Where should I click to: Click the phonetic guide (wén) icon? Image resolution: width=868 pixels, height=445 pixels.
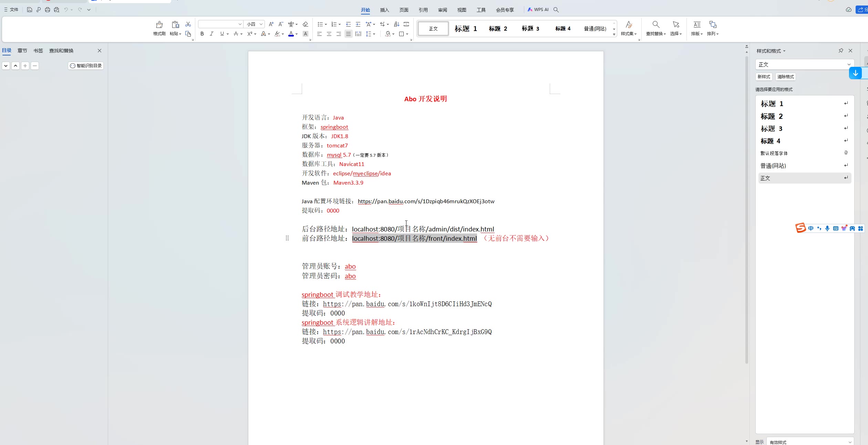(291, 24)
